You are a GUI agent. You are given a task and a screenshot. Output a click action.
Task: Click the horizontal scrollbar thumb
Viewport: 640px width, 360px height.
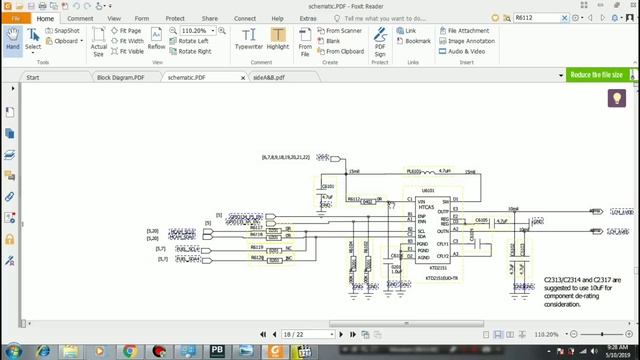point(407,324)
